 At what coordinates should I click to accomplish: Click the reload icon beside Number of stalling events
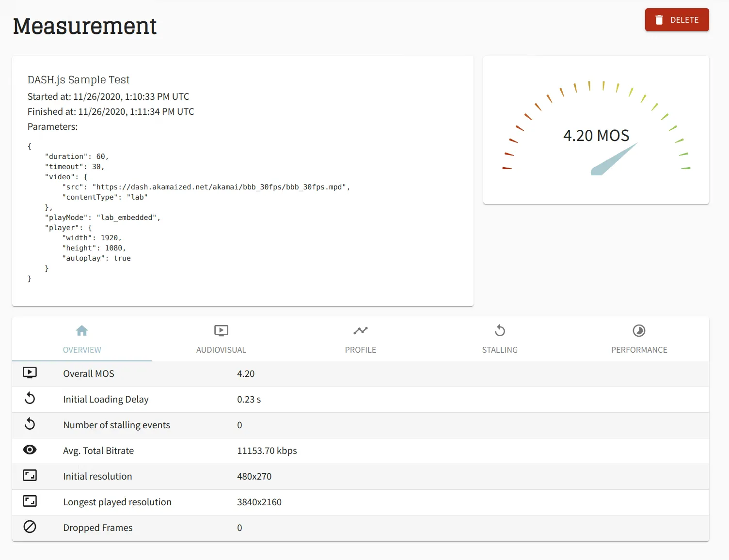tap(30, 424)
